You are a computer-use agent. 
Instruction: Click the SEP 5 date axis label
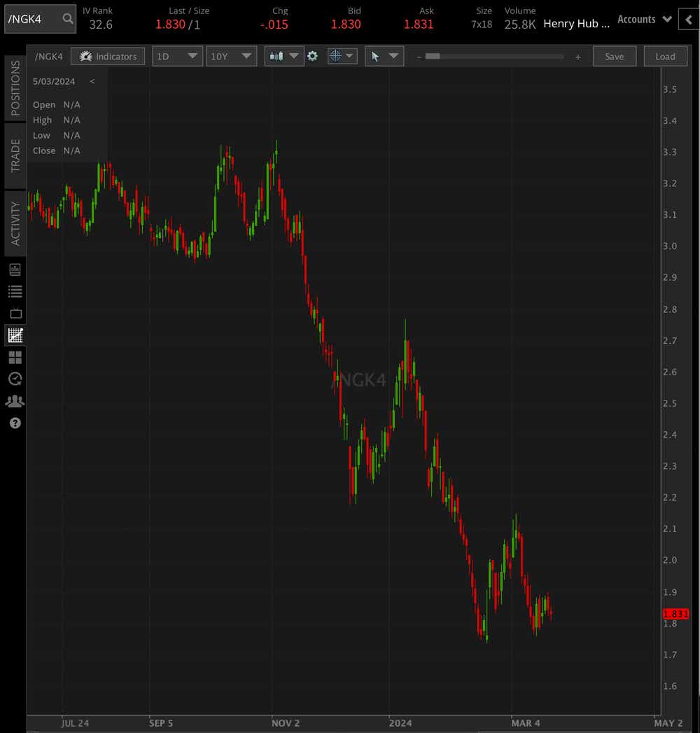(x=161, y=723)
